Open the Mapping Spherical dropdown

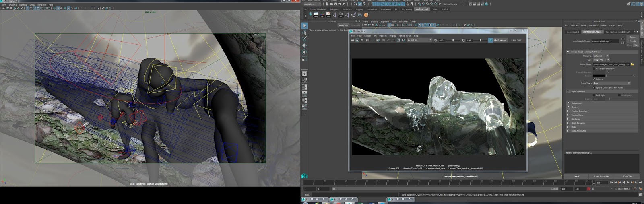[x=601, y=56]
